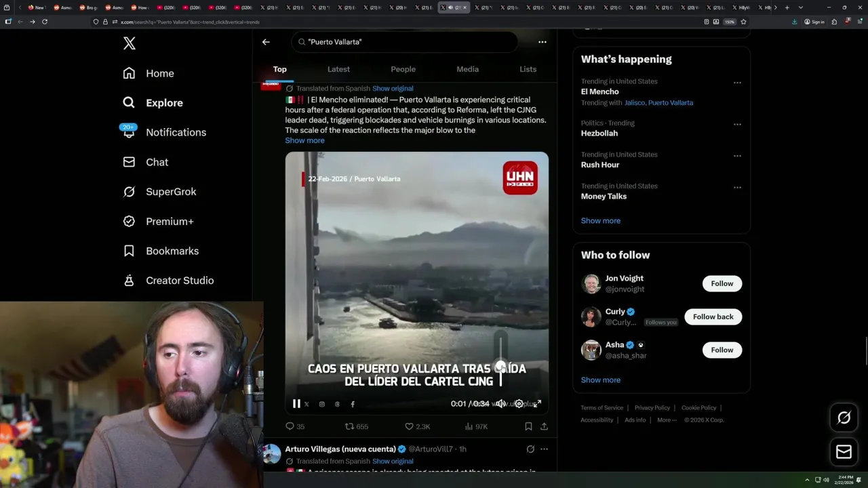Mute the video volume
868x488 pixels.
pos(500,404)
